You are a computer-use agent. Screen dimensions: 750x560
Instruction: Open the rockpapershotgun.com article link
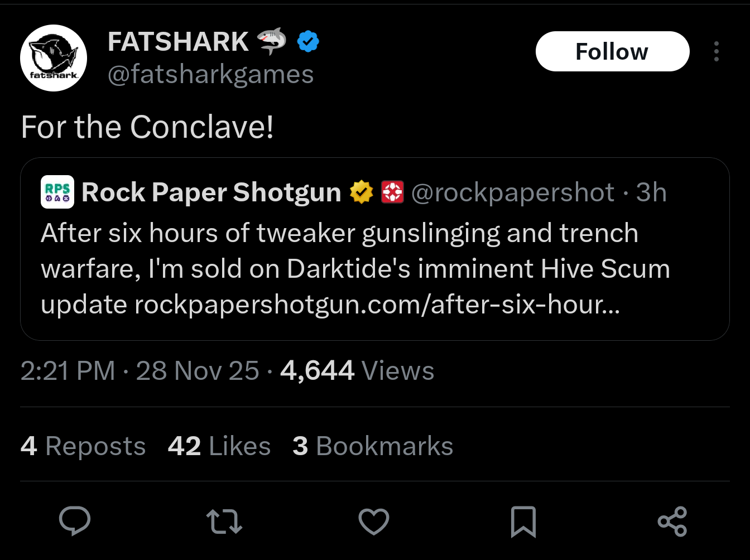point(377,305)
